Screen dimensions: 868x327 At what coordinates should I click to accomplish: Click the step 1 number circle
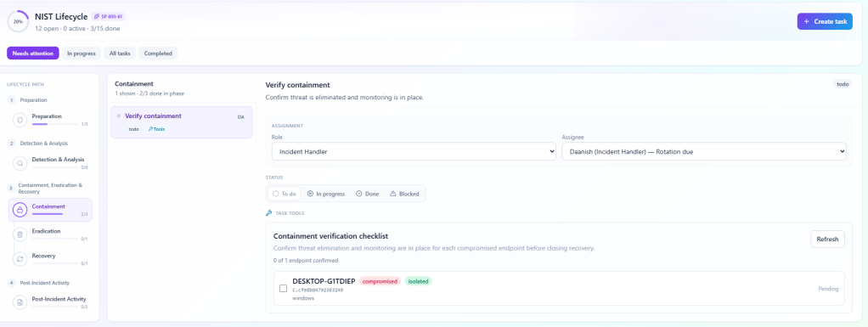(11, 100)
